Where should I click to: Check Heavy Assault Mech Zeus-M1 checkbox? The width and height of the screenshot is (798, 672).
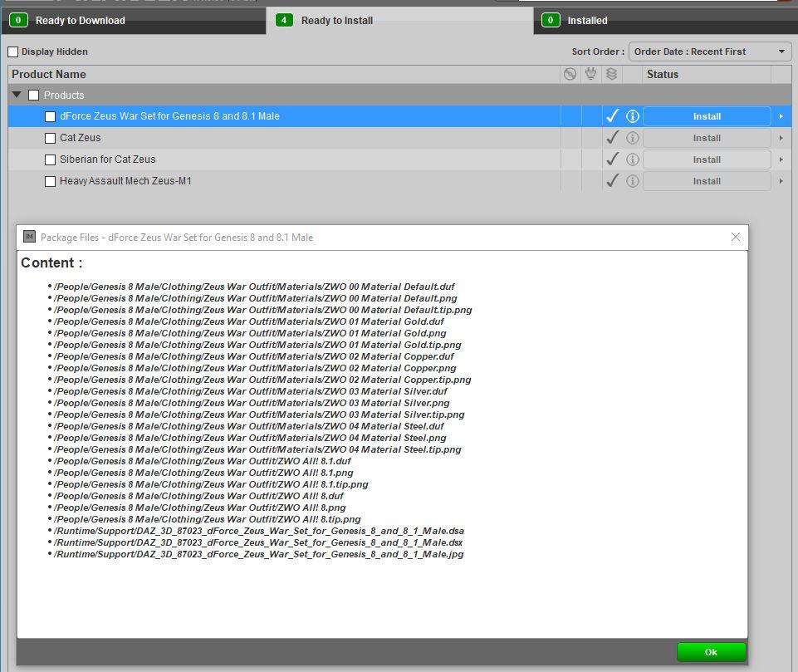pyautogui.click(x=50, y=181)
